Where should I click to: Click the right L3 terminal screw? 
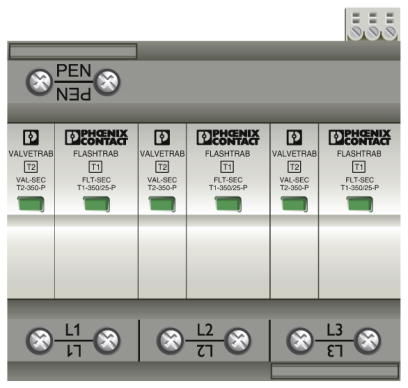tap(368, 341)
